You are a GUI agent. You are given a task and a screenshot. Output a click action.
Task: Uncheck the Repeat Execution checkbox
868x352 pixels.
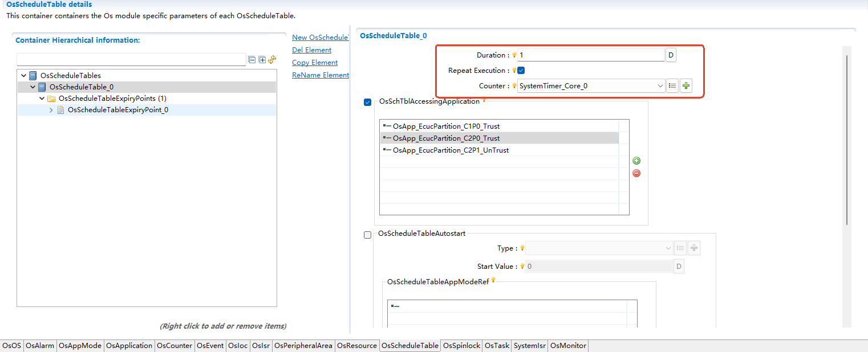pyautogui.click(x=521, y=71)
